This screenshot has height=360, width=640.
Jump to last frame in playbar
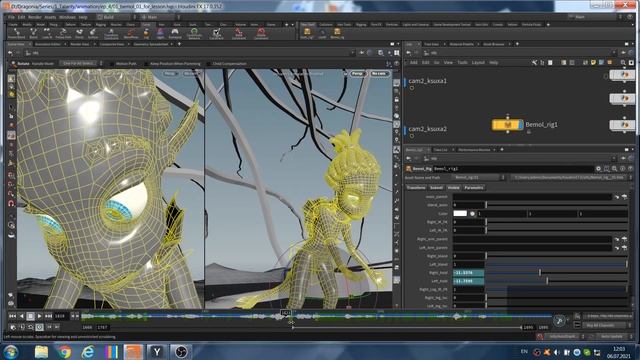coord(48,316)
